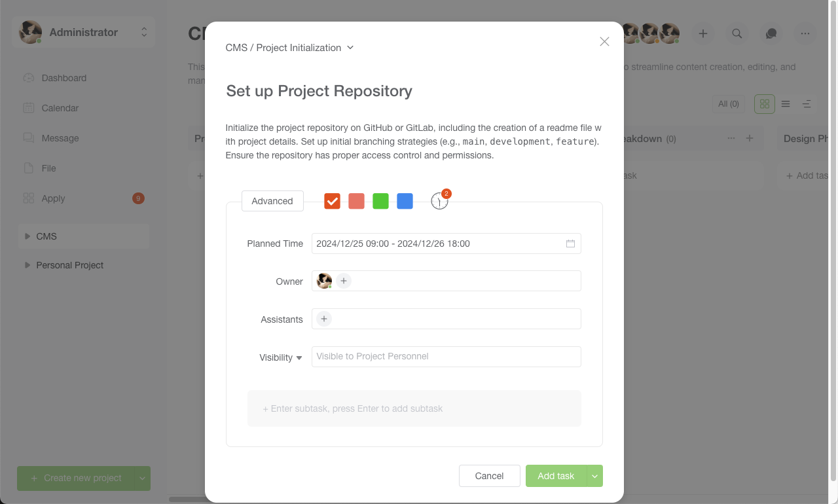
Task: Click the search magnifier icon
Action: [x=737, y=33]
